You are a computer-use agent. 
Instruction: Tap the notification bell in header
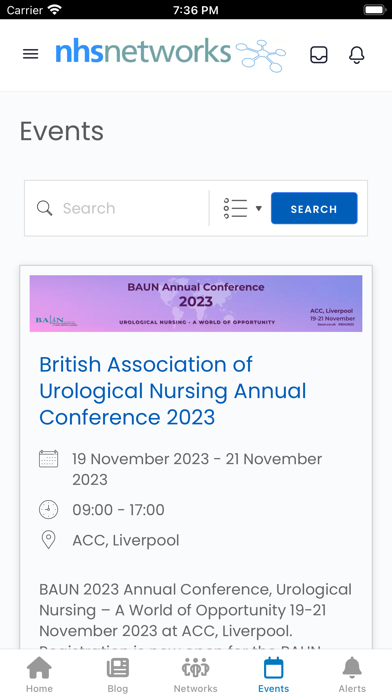pos(356,55)
